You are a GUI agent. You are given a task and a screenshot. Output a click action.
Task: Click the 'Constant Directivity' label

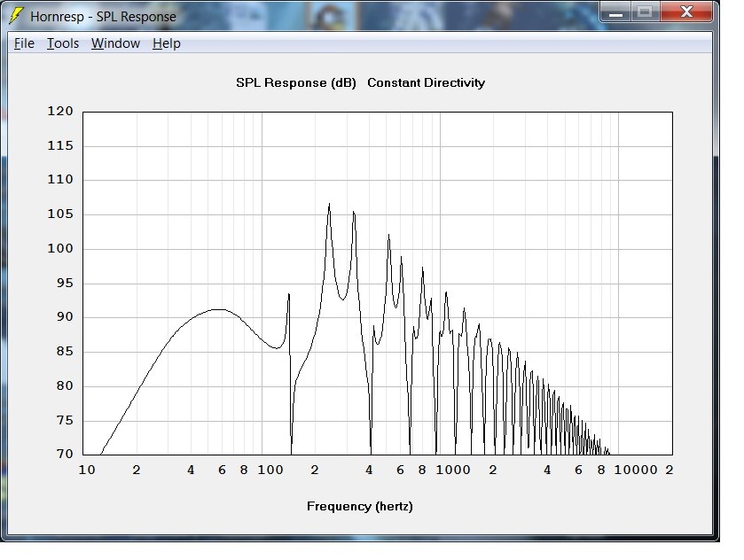(426, 83)
